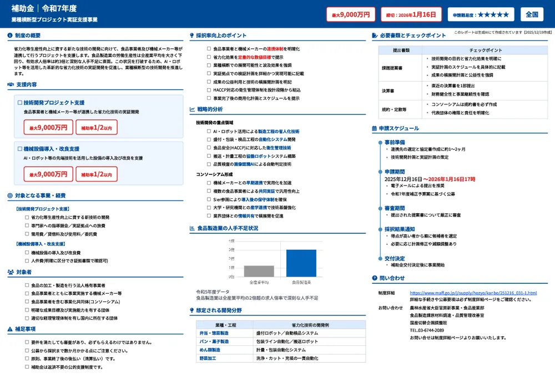This screenshot has width=555, height=392.
Task: Click the people icon next to 対象者
Action: tap(11, 273)
